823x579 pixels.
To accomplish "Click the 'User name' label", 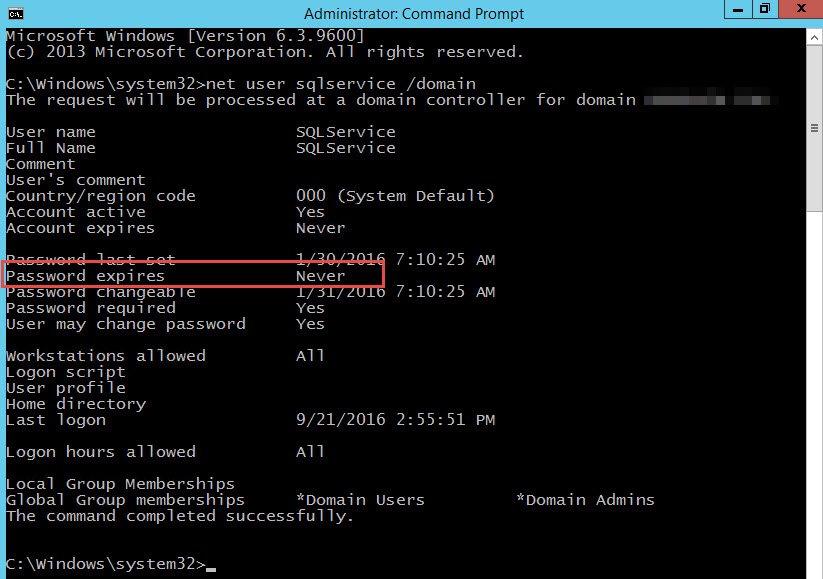I will pos(51,132).
